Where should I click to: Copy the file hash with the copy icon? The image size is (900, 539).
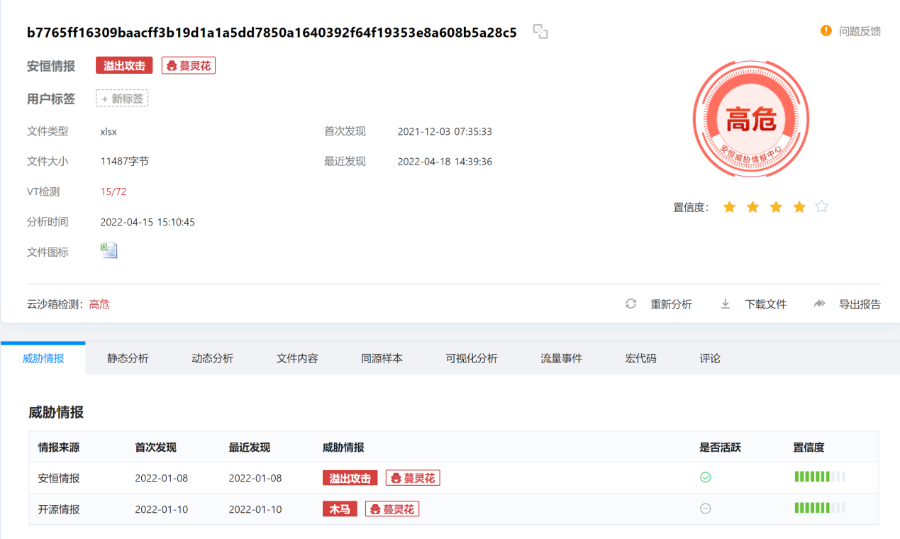(x=540, y=32)
